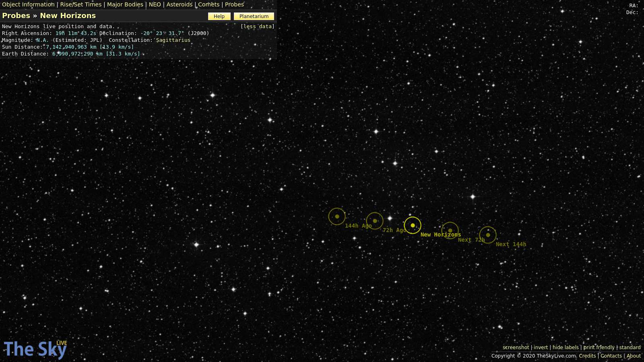Click The Sky Live logo

(35, 349)
